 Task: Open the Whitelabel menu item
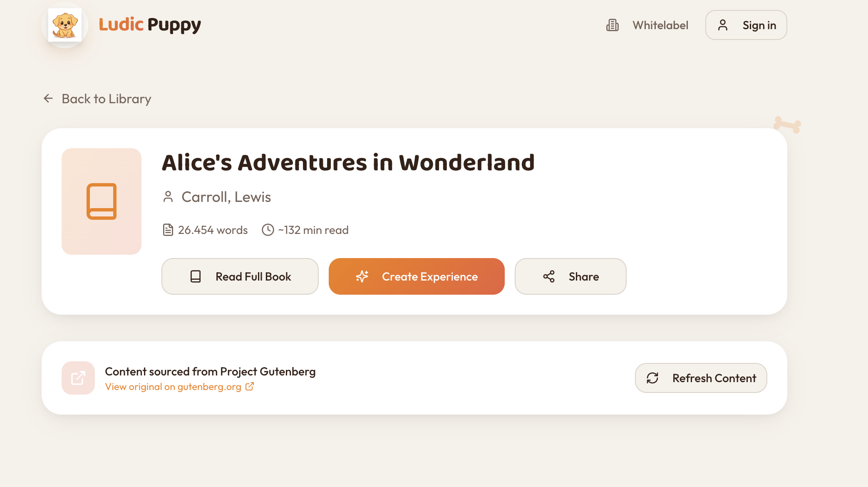coord(660,25)
